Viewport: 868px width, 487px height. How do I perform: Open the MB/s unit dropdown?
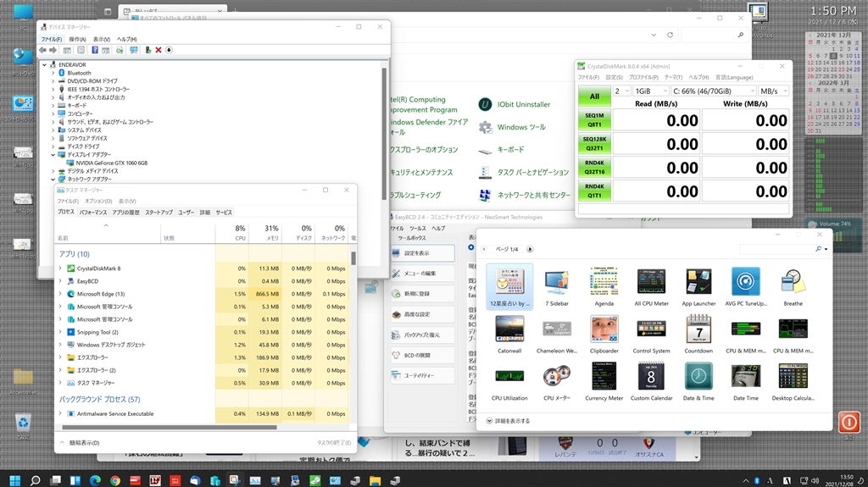coord(773,91)
